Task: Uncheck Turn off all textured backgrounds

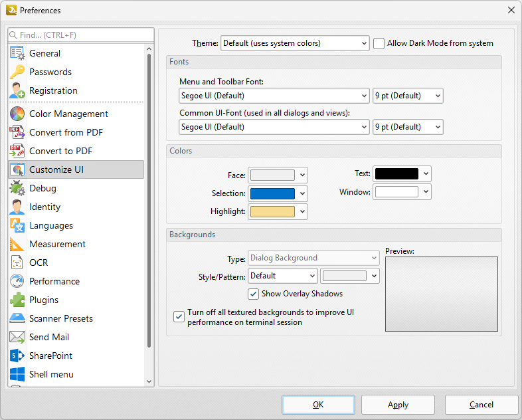Action: [x=179, y=317]
